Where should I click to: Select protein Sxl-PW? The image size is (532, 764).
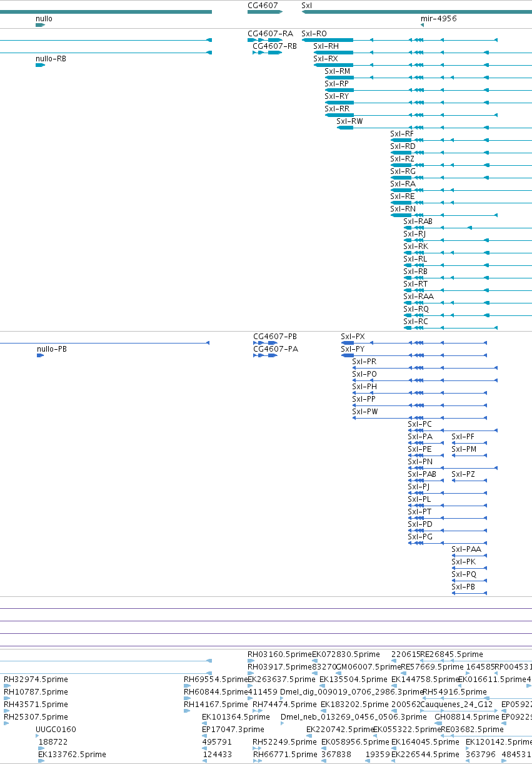click(365, 412)
